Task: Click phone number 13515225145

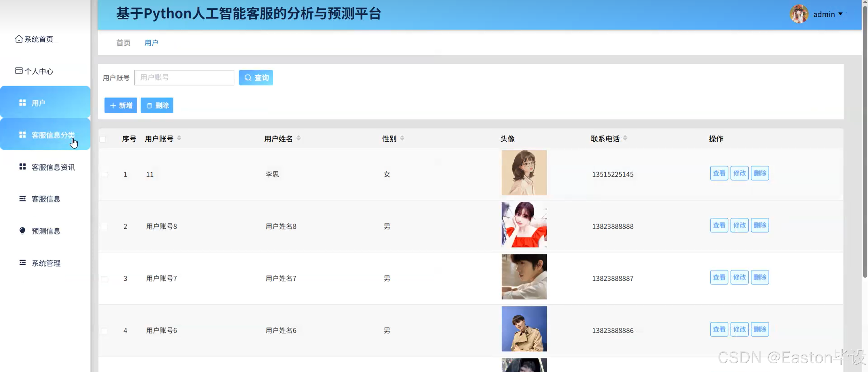Action: click(x=613, y=175)
